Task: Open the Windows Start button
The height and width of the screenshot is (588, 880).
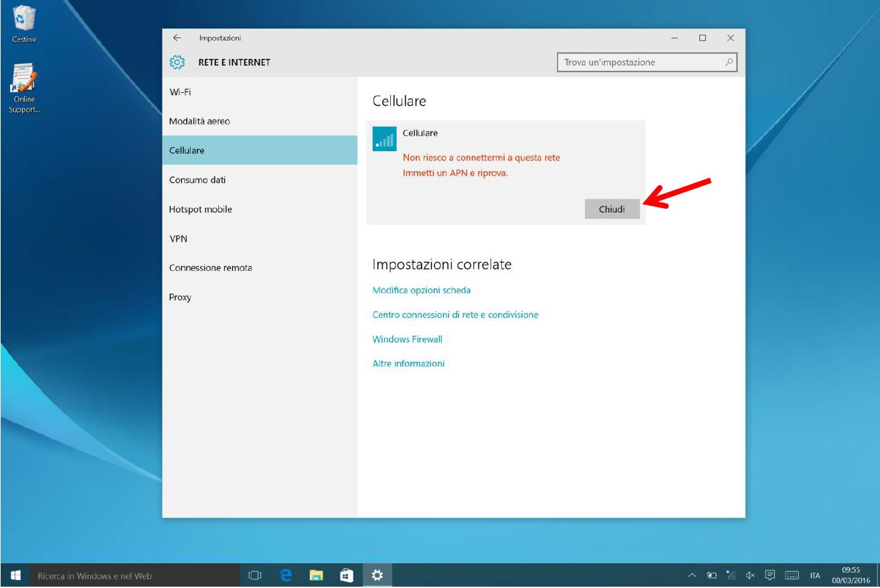Action: tap(15, 575)
